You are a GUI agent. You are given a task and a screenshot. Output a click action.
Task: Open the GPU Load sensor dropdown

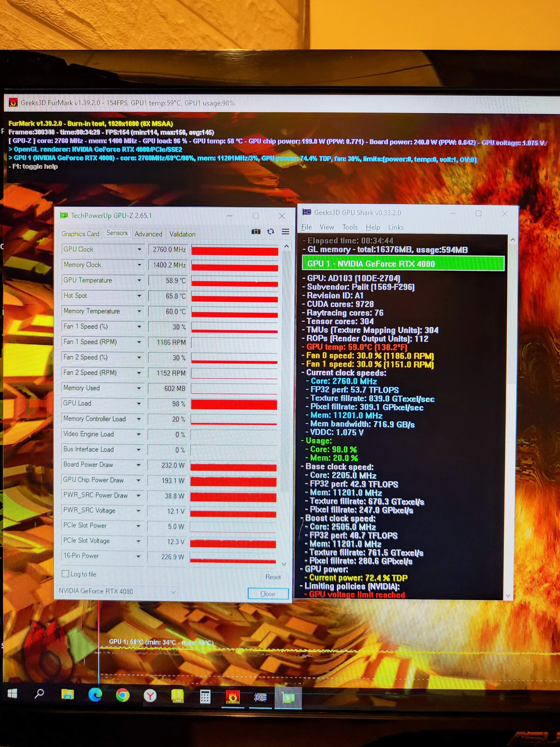coord(139,403)
